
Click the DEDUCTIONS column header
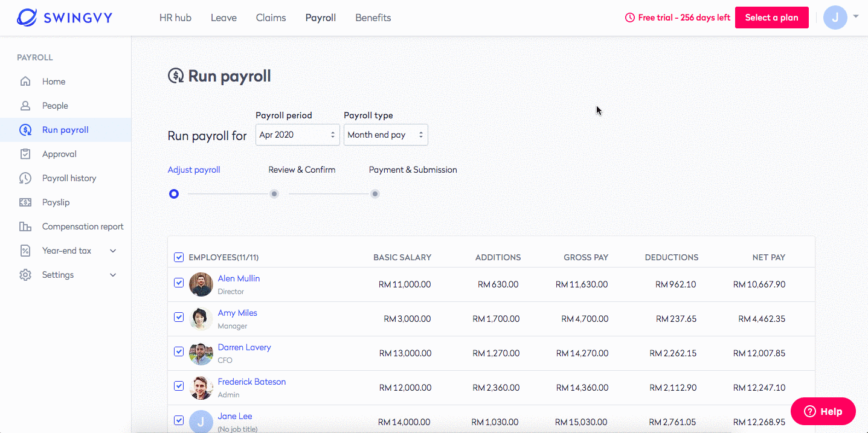[x=672, y=257]
